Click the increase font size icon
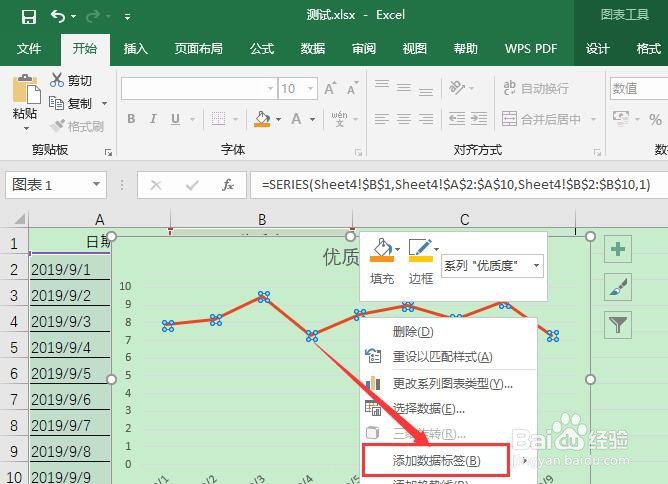The image size is (668, 484). click(x=330, y=88)
